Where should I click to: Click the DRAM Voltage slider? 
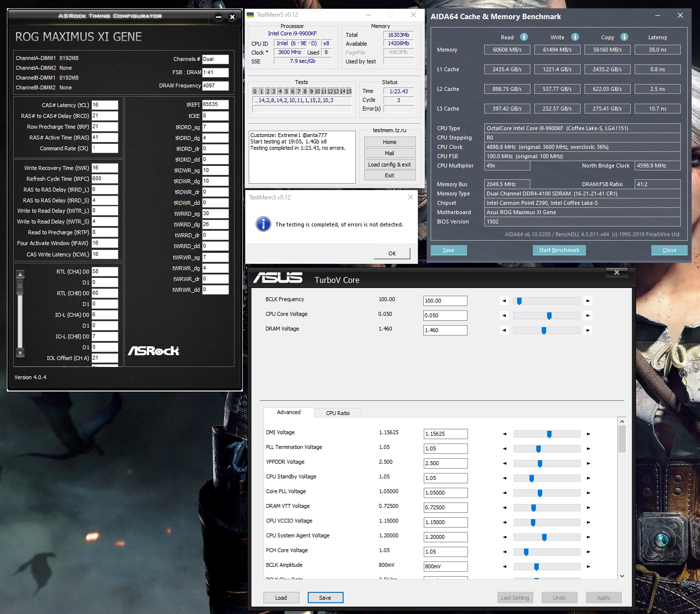click(546, 330)
